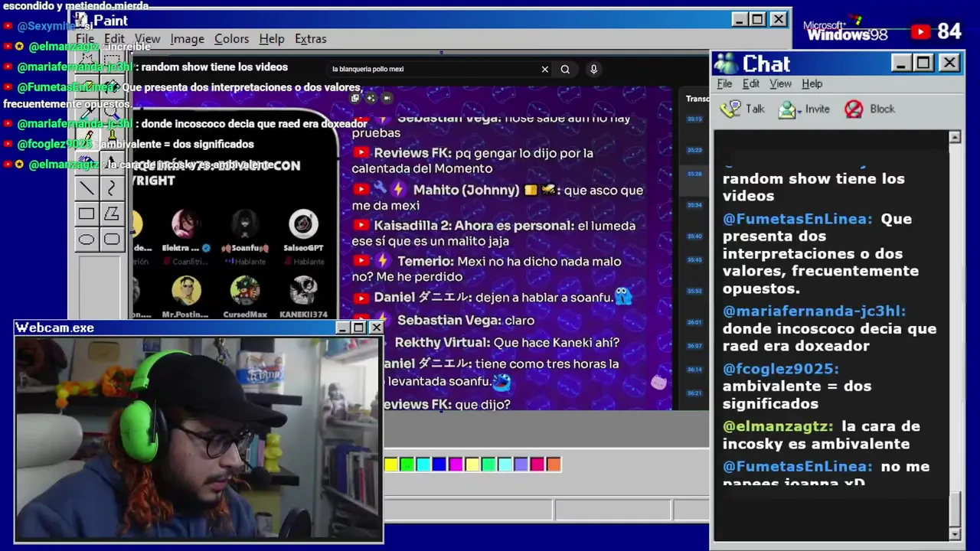The width and height of the screenshot is (980, 551).
Task: Click the magnifying glass search button
Action: coord(565,69)
